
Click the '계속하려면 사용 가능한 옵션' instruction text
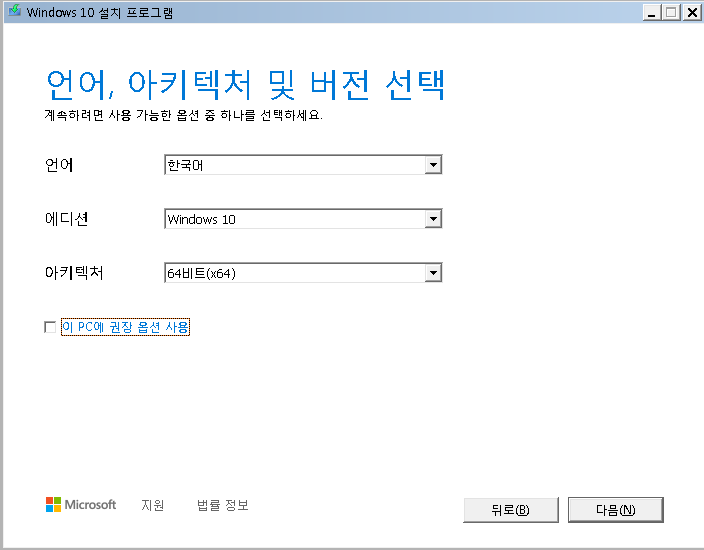coord(183,115)
